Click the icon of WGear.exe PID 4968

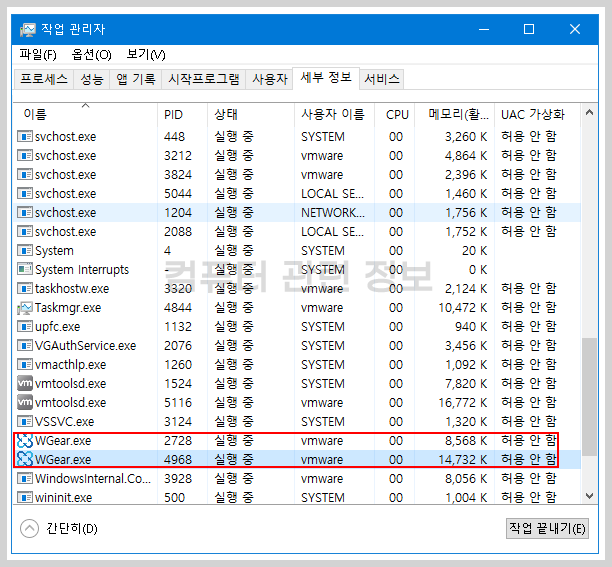(25, 459)
